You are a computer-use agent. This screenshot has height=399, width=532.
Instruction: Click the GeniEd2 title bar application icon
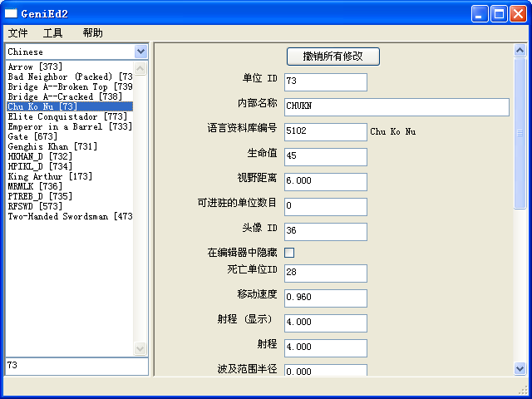(x=11, y=13)
